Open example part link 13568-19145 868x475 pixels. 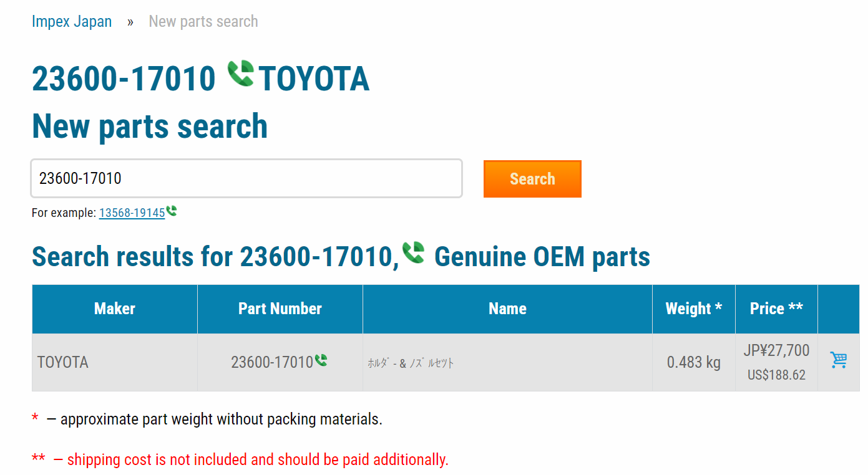(x=132, y=213)
